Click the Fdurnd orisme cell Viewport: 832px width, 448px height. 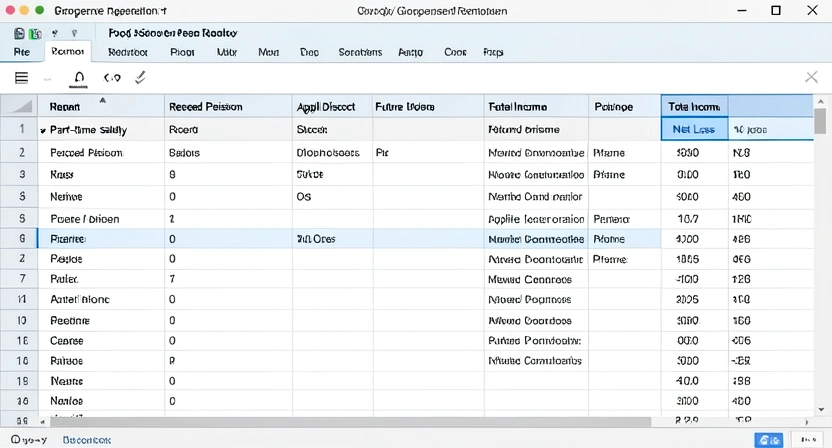click(536, 130)
